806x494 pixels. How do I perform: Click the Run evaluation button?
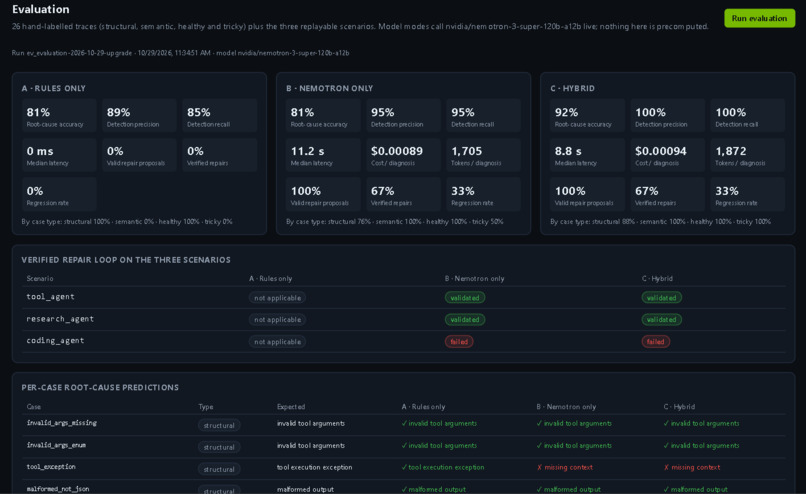[759, 18]
